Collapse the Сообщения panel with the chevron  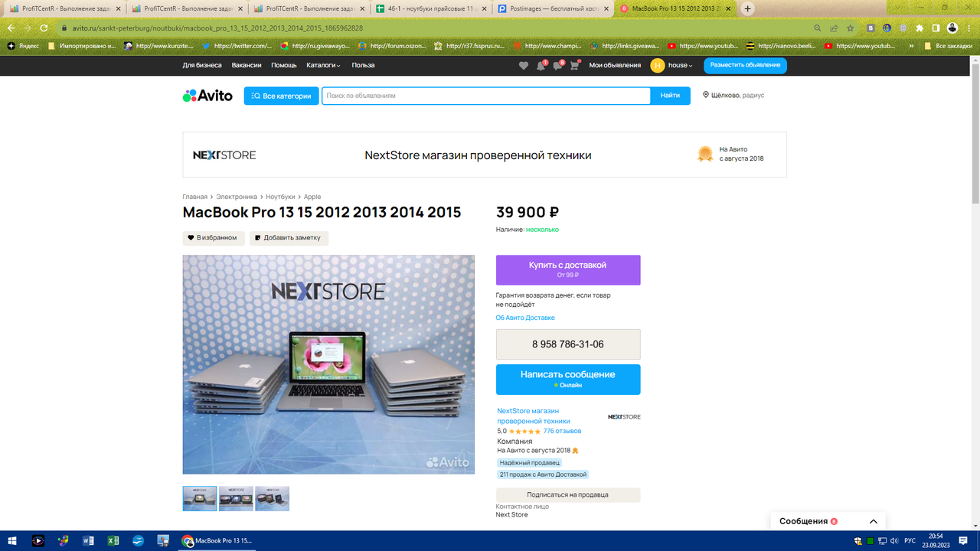[x=873, y=520]
